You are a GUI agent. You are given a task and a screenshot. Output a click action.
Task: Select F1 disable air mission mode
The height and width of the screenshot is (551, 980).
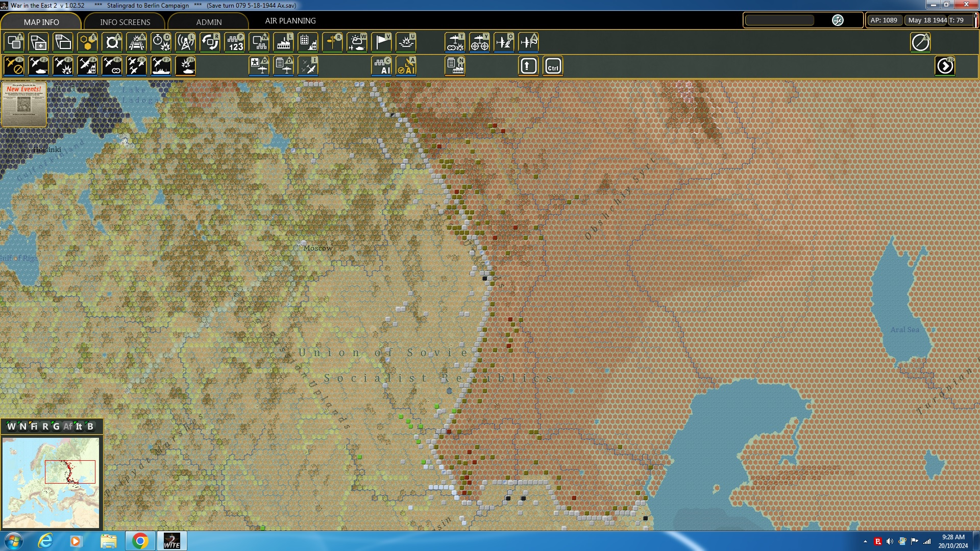tap(14, 66)
